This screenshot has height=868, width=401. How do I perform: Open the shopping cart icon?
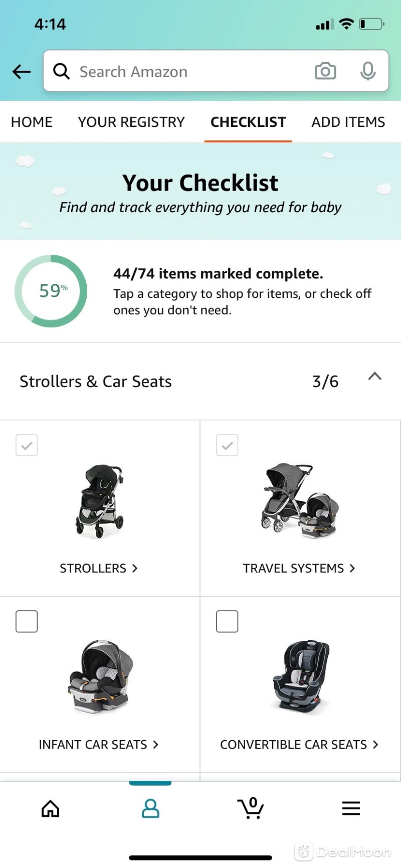[251, 808]
